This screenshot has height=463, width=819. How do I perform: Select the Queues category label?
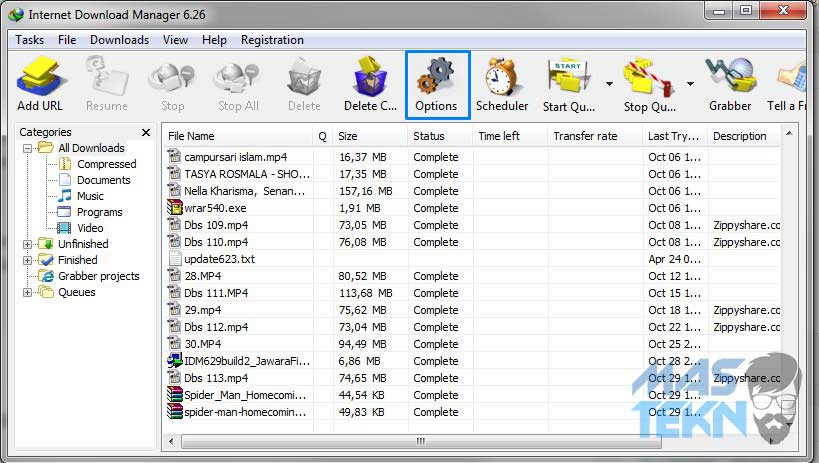pos(76,292)
